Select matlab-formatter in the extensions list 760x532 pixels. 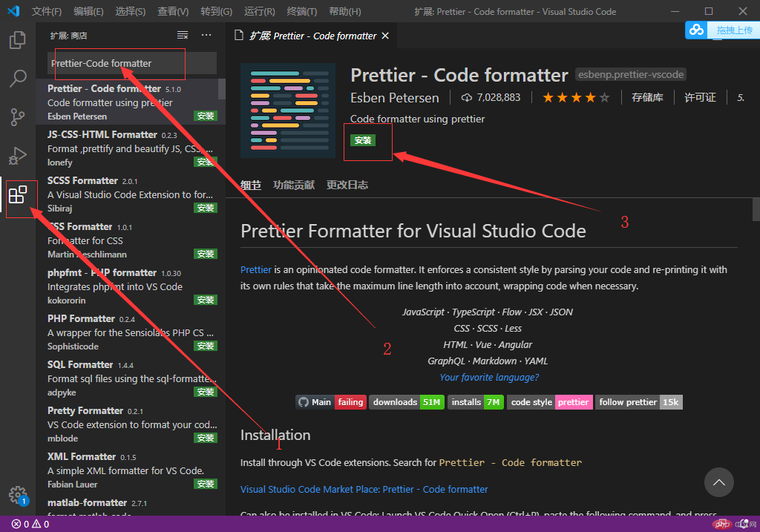click(x=131, y=506)
